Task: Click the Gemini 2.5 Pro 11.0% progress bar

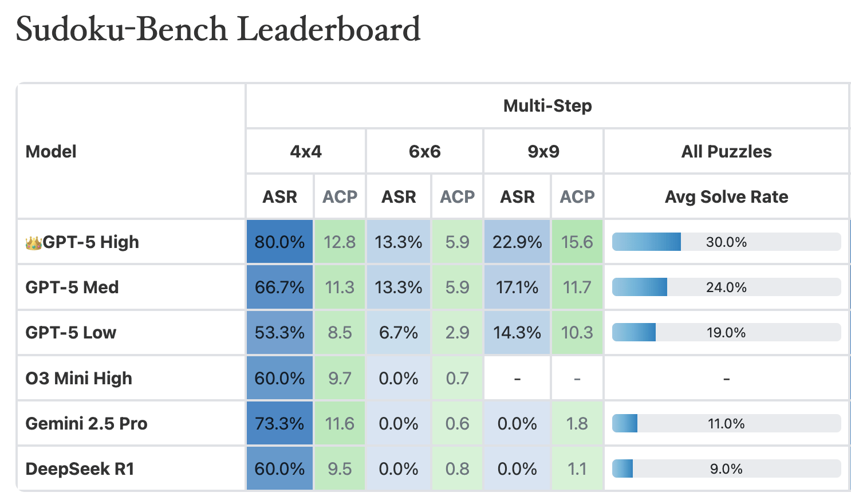Action: click(726, 423)
